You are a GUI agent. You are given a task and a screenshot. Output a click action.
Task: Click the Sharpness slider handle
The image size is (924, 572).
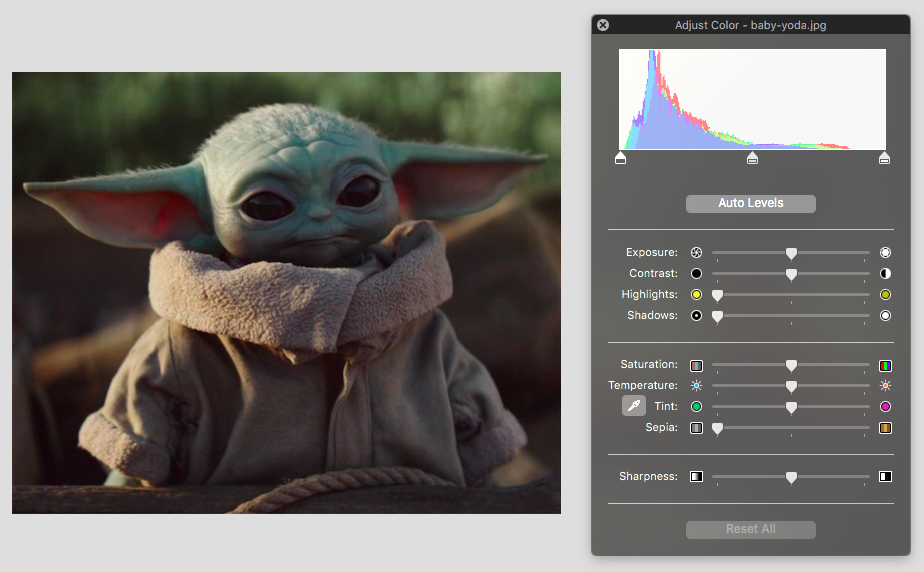click(x=791, y=478)
